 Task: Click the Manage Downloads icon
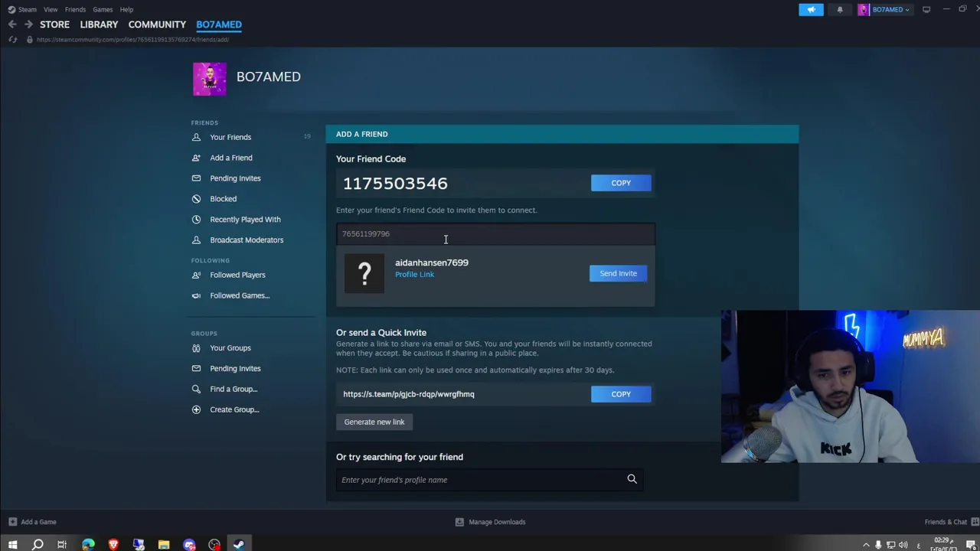coord(459,522)
